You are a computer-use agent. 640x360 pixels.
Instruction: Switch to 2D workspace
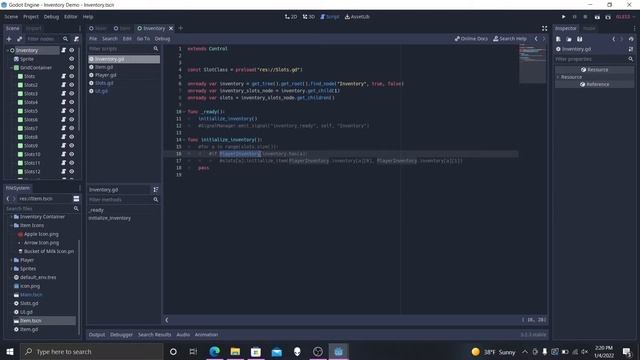pyautogui.click(x=291, y=17)
